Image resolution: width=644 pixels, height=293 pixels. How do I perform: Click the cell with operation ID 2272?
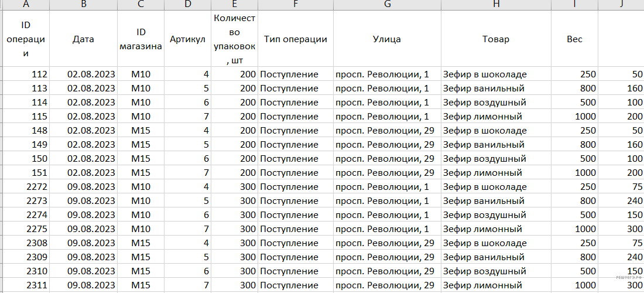tap(25, 187)
